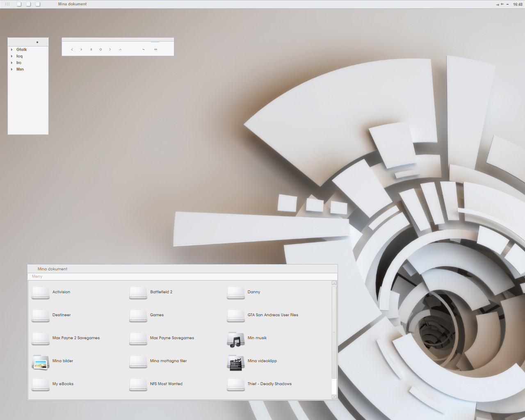Select the Max Payne Savegames folder icon
Viewport: 525px width, 420px height.
pos(138,338)
